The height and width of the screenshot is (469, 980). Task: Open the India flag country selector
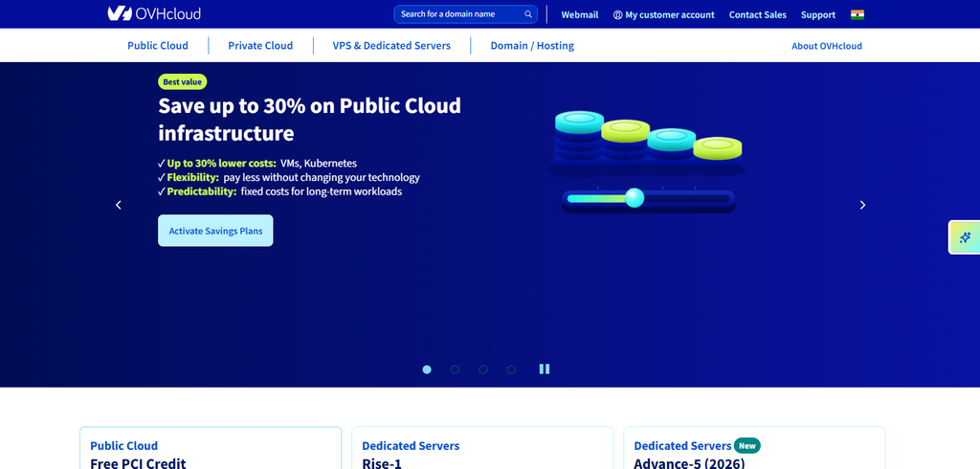coord(857,14)
